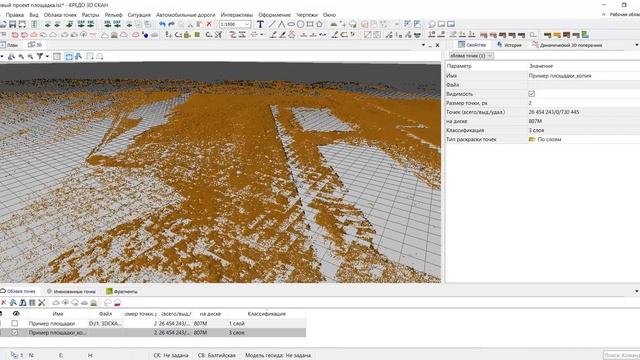Switch to the Фрагменты tab
This screenshot has width=640, height=360.
pos(122,291)
